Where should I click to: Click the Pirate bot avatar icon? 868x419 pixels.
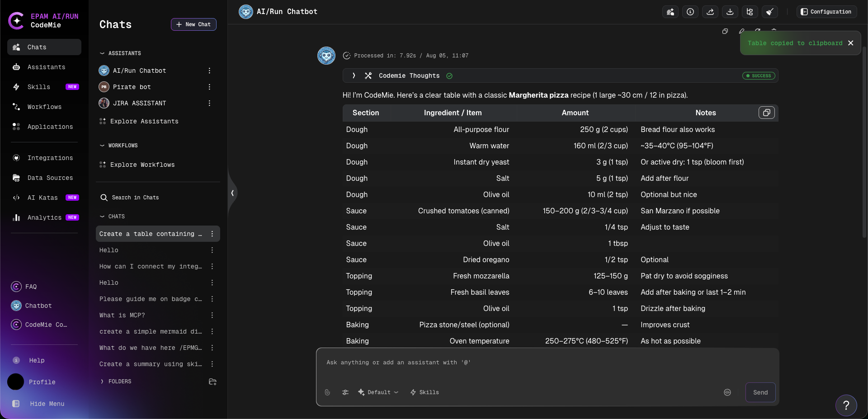[x=104, y=87]
